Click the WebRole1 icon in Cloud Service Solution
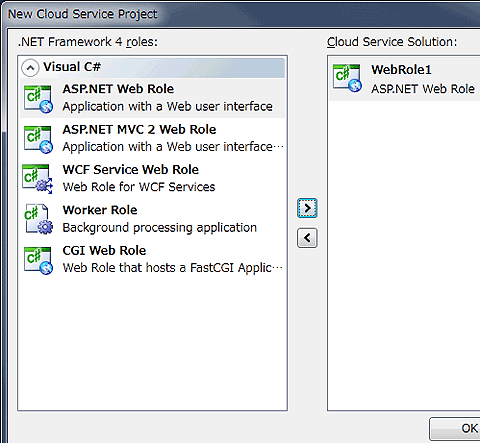 [x=347, y=78]
